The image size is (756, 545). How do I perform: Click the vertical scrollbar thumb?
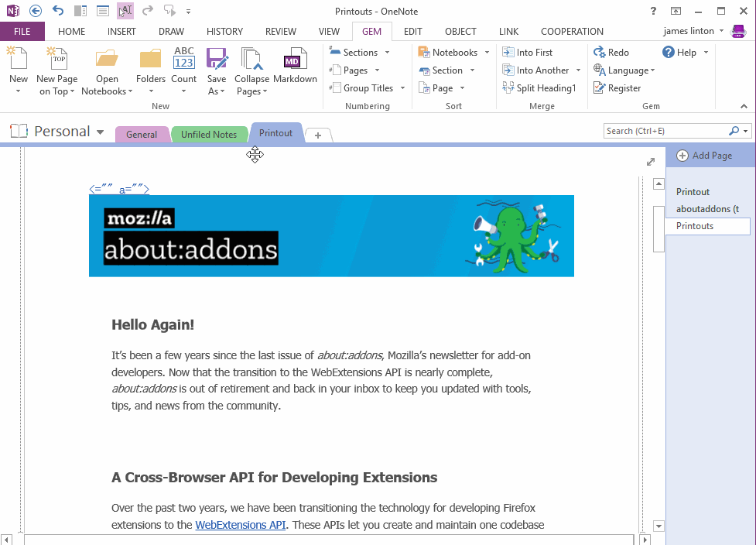[659, 228]
